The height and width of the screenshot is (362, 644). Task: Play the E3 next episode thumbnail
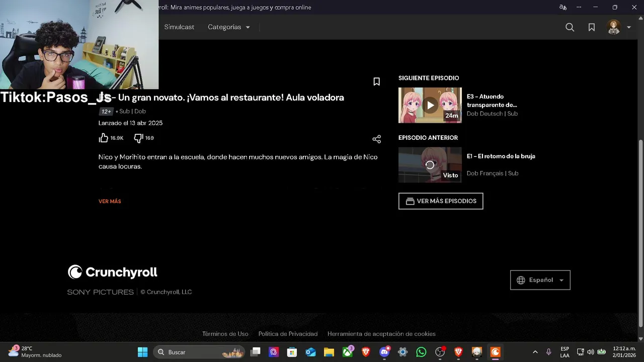click(430, 105)
